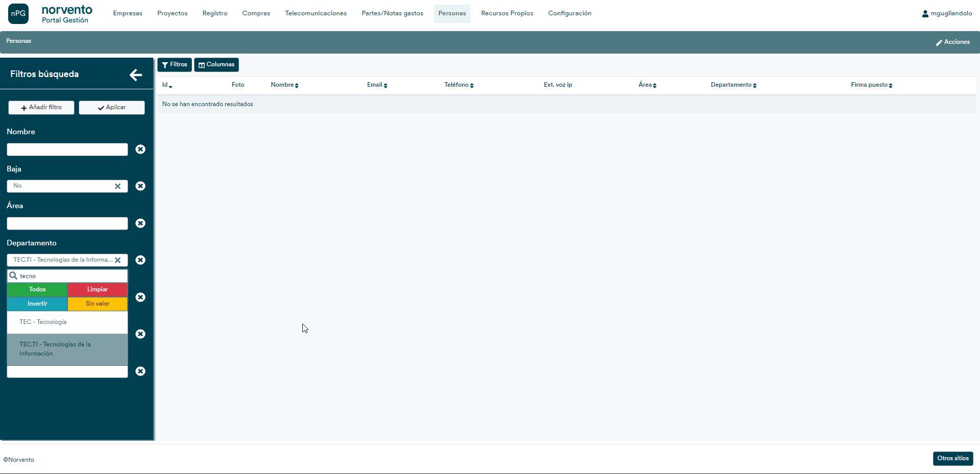980x474 pixels.
Task: Open Partes/Notas gastos menu
Action: (x=392, y=14)
